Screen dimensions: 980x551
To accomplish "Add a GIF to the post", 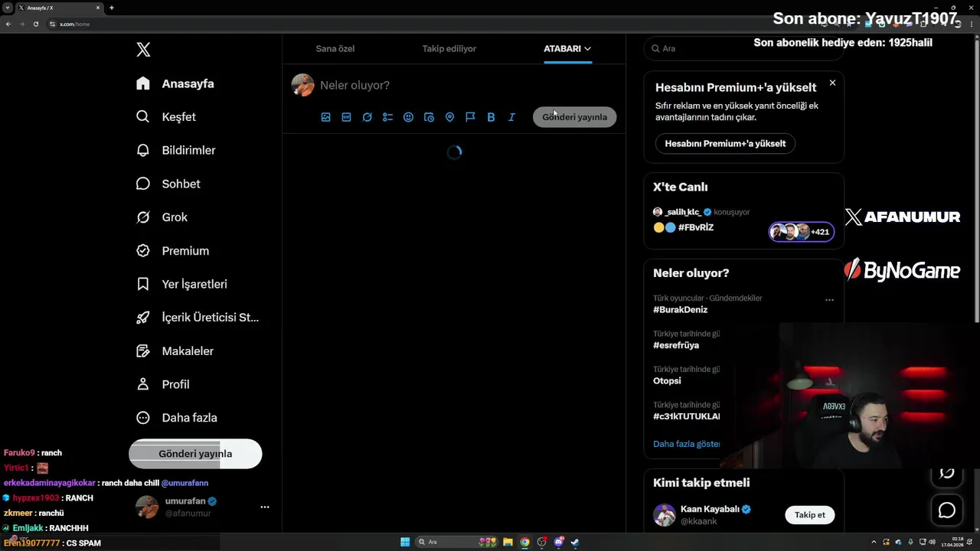I will point(346,117).
